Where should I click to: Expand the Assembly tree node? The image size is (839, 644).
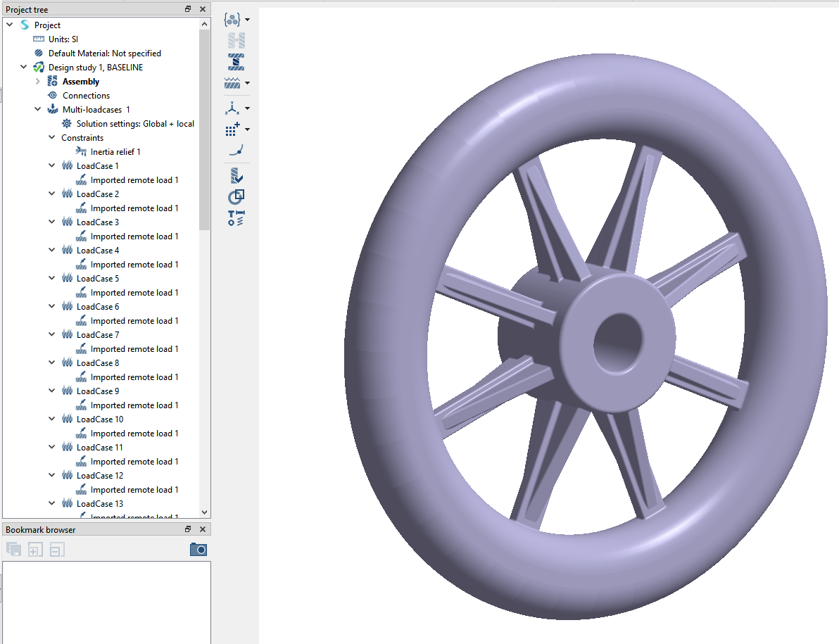click(38, 82)
